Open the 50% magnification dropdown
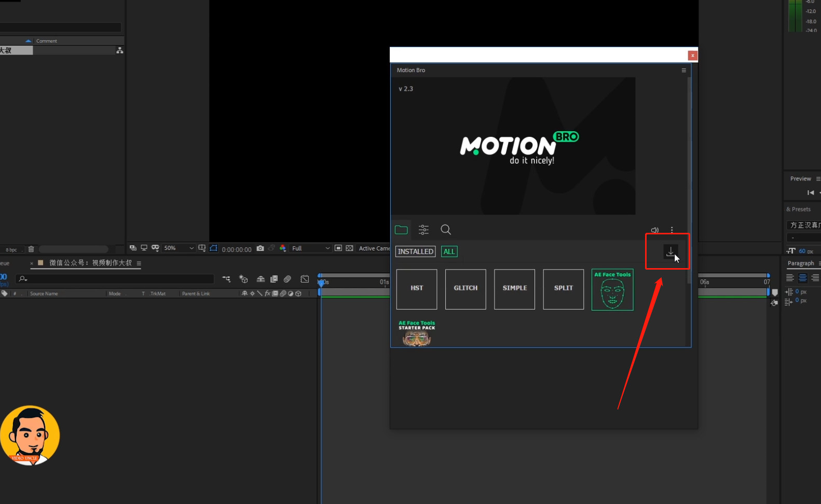This screenshot has height=504, width=821. 179,248
